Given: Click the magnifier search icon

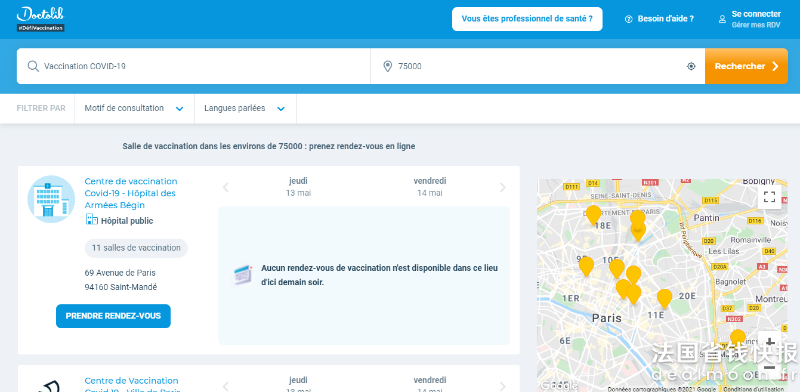Looking at the screenshot, I should point(33,66).
